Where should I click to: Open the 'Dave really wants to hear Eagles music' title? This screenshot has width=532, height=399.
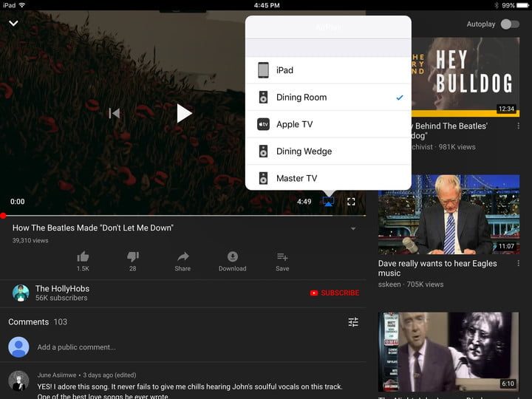(x=437, y=268)
